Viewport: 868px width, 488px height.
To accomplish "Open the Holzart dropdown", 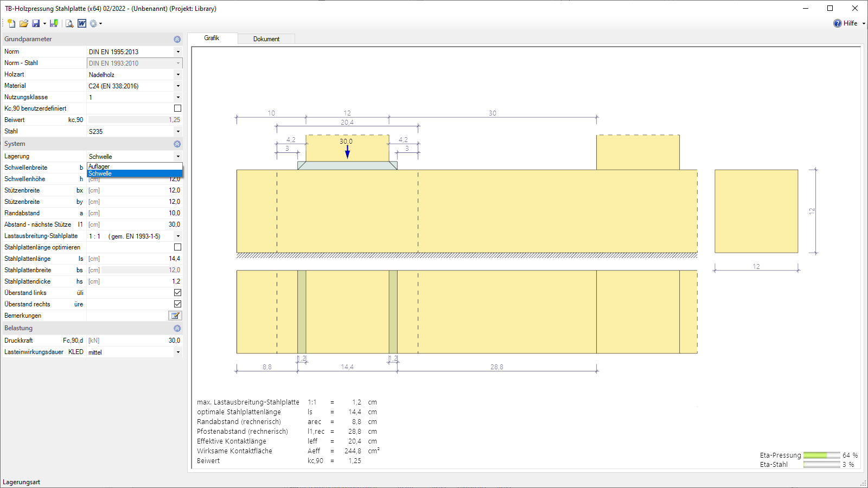I will coord(178,75).
